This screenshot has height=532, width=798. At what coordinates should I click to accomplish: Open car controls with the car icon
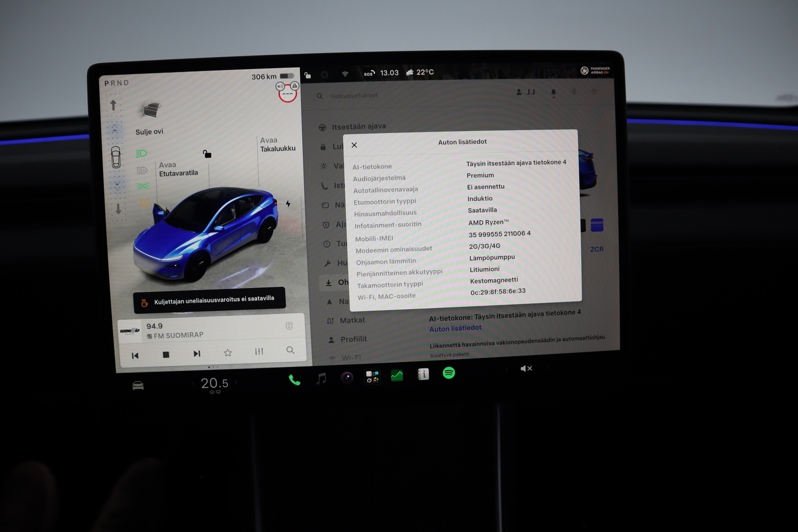pyautogui.click(x=138, y=386)
